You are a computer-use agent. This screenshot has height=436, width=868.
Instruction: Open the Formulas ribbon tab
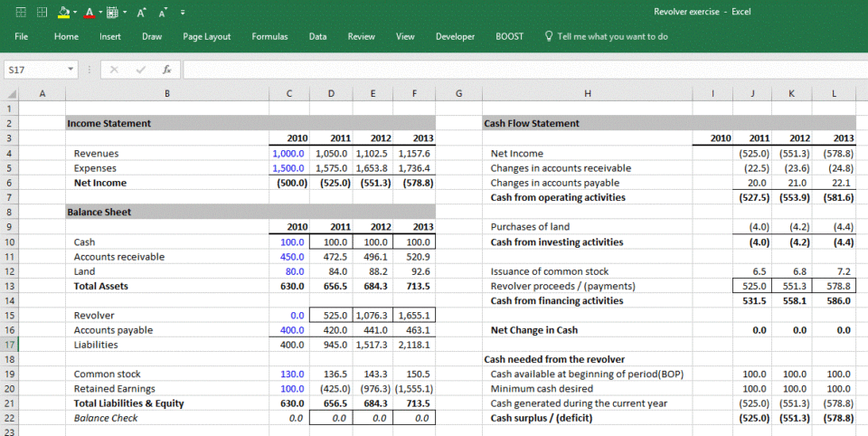tap(269, 36)
